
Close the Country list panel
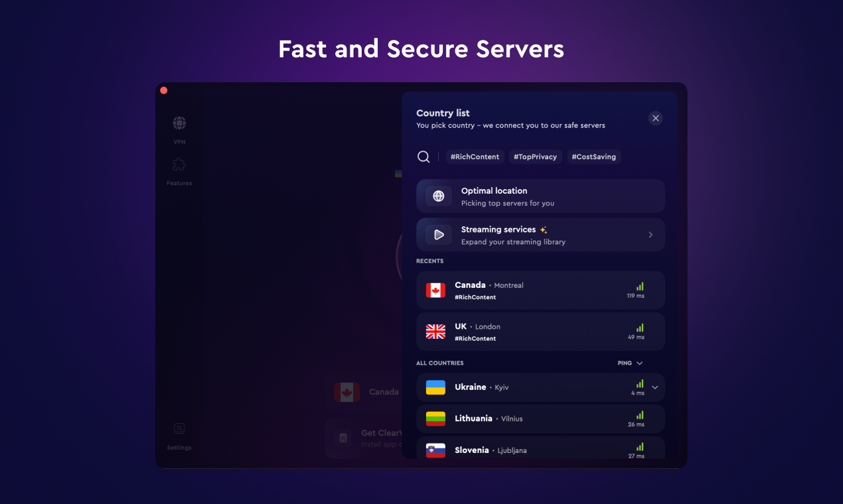point(655,118)
